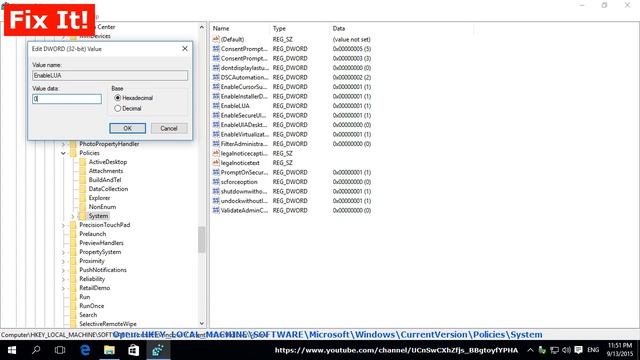Screen dimensions: 640x360
Task: Expand the Reliability node
Action: [63, 279]
